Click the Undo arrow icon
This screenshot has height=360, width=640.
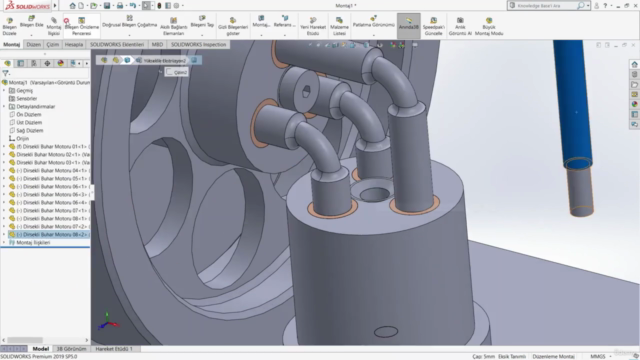[x=133, y=6]
